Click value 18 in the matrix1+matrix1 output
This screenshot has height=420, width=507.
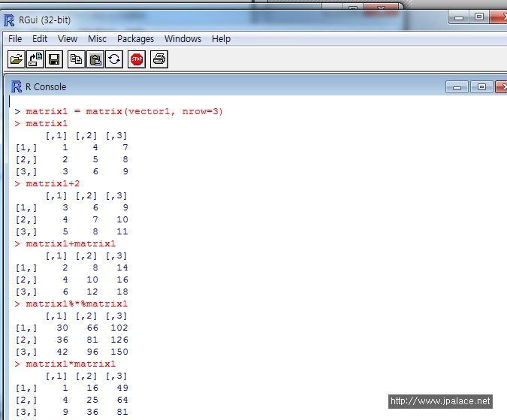tap(122, 292)
